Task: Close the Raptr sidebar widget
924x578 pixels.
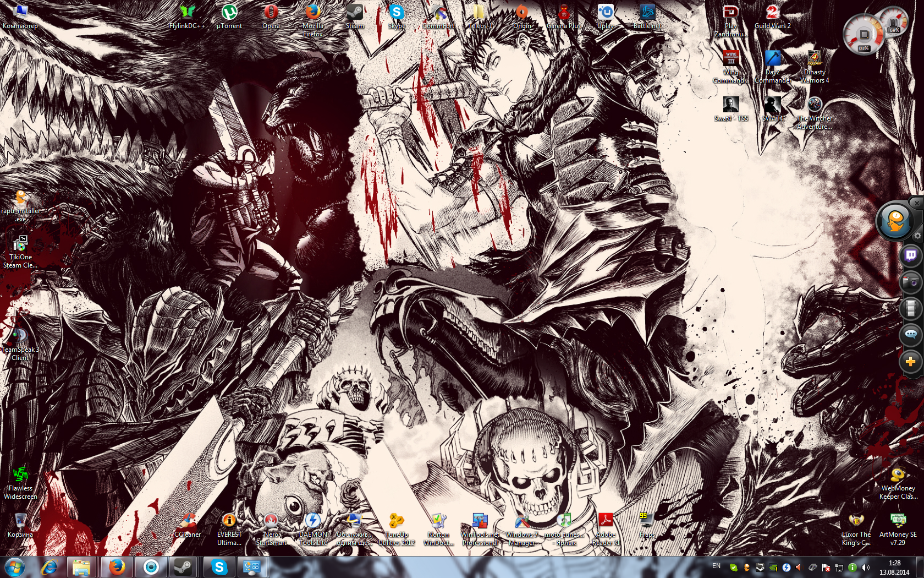Action: coord(917,203)
